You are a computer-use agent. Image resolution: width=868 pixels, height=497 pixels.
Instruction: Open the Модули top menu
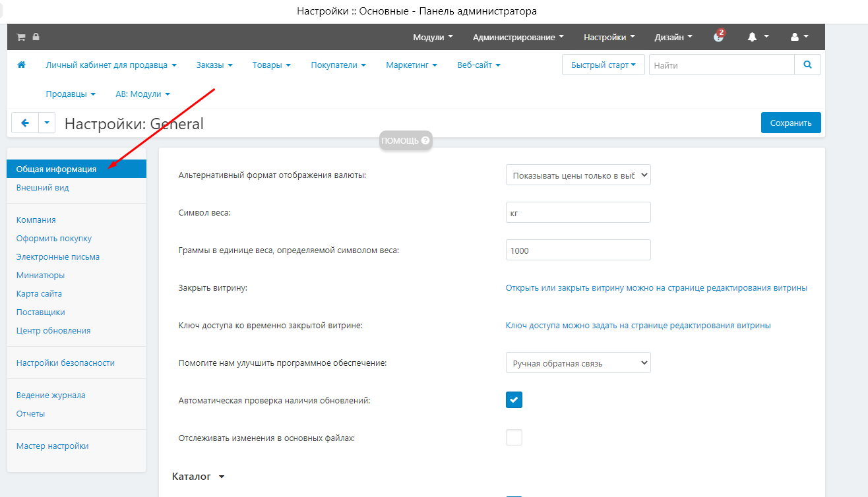pyautogui.click(x=433, y=37)
